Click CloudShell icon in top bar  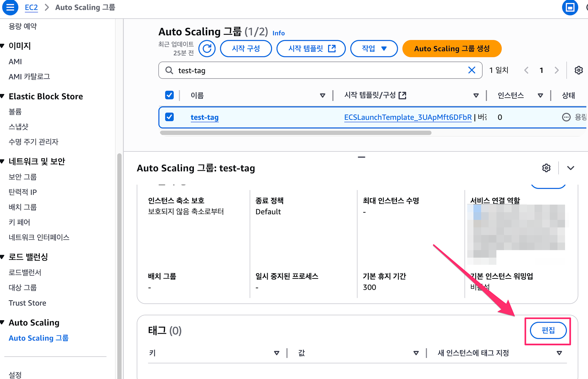click(570, 7)
